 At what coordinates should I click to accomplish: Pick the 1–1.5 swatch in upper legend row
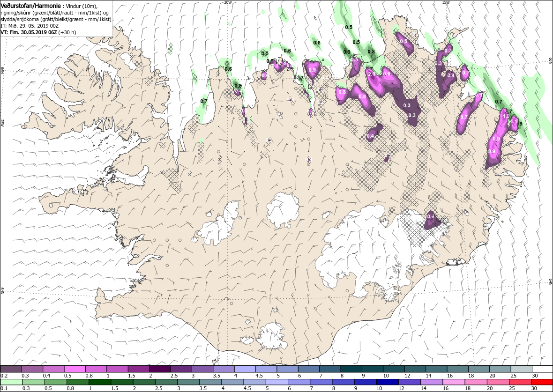point(118,369)
